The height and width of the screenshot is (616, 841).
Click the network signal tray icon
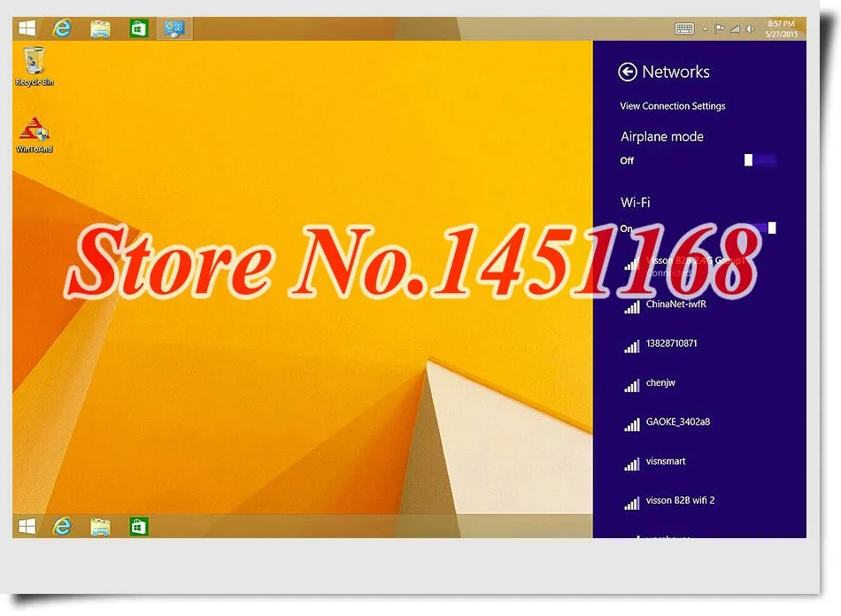735,29
